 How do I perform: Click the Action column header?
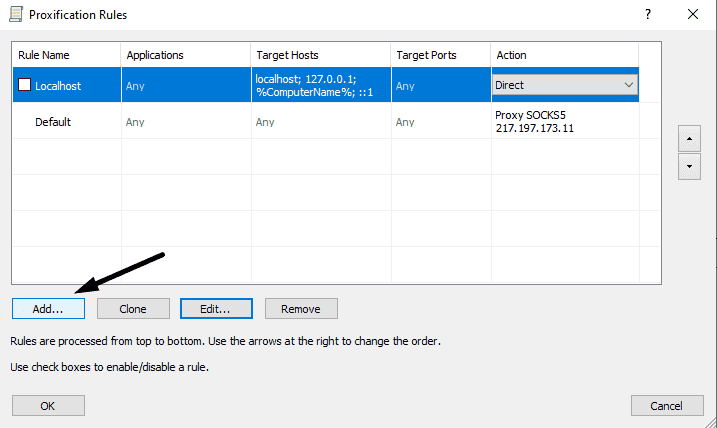565,55
